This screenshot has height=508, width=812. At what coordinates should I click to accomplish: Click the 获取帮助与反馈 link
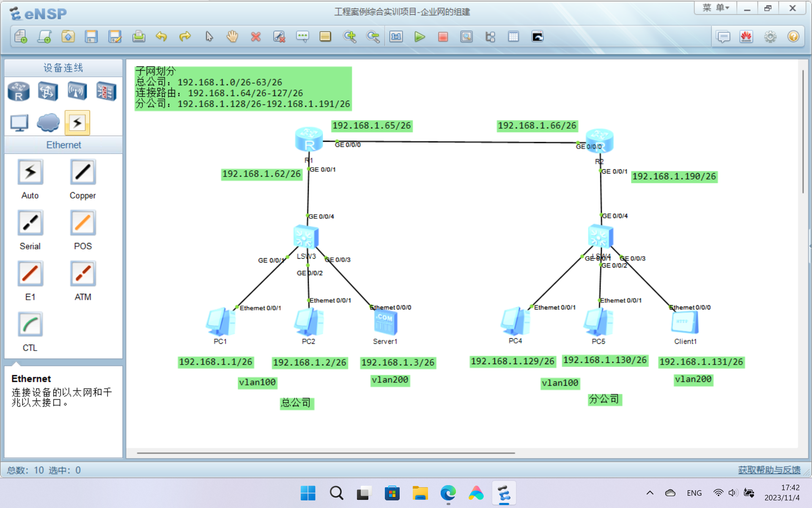point(769,470)
